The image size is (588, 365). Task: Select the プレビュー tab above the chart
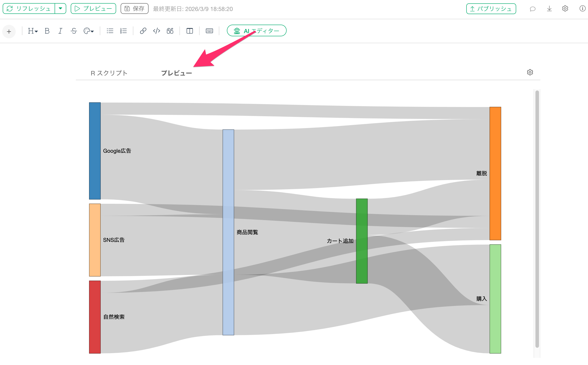(x=176, y=73)
